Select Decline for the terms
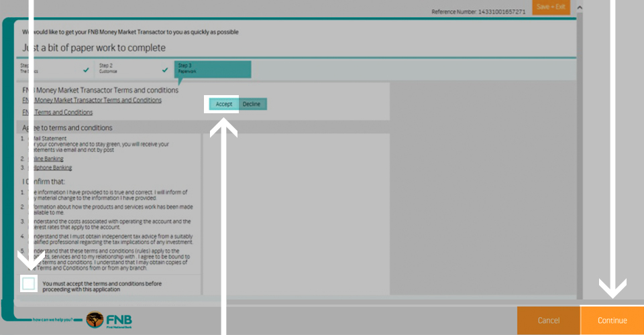This screenshot has width=644, height=335. (x=252, y=104)
